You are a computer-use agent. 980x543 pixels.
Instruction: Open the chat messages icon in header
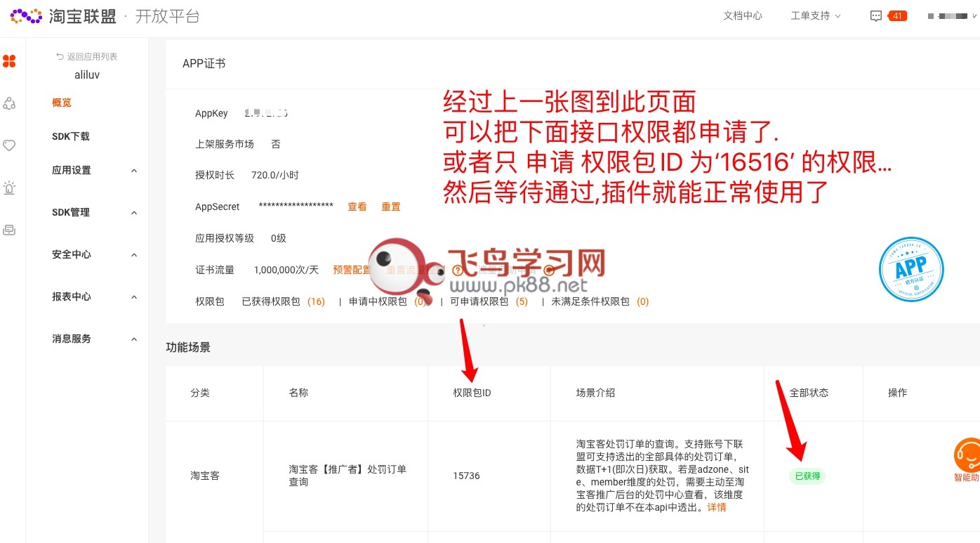875,16
